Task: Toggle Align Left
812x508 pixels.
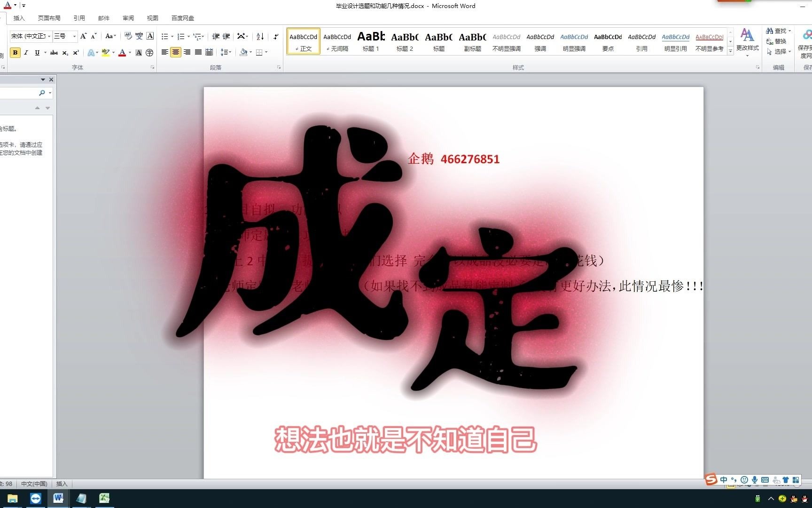Action: coord(165,52)
